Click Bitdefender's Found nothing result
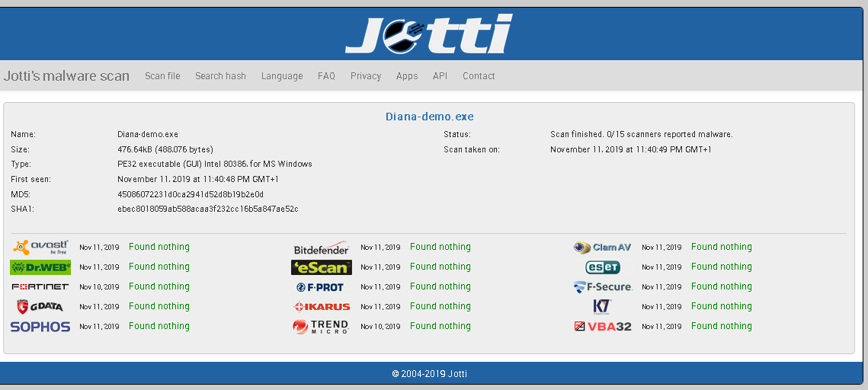Screen dimensions: 868x390 tap(440, 247)
